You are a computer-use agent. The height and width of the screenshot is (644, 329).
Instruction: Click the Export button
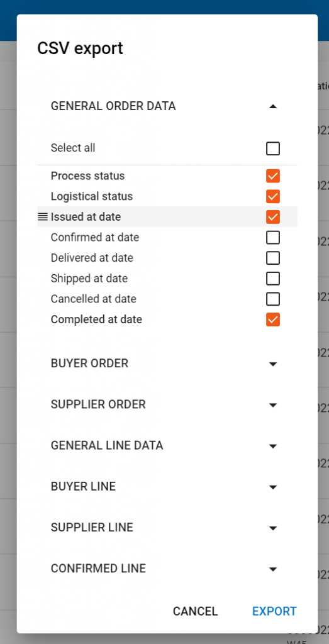pyautogui.click(x=274, y=611)
